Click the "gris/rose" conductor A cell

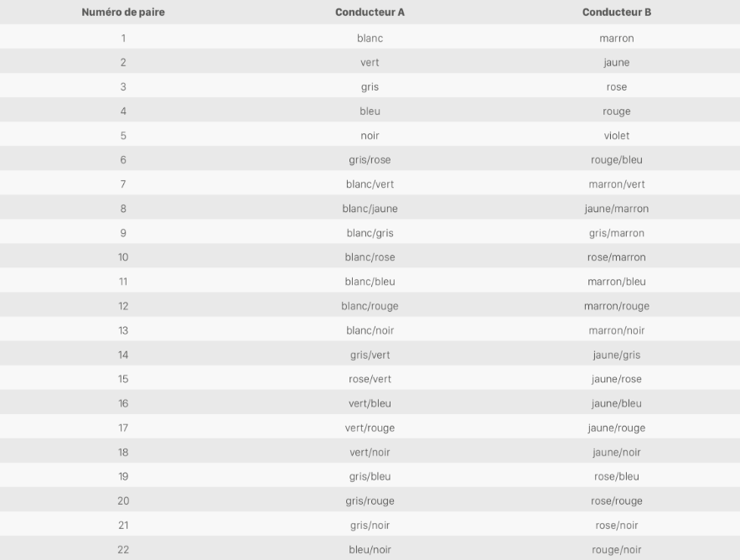click(370, 159)
